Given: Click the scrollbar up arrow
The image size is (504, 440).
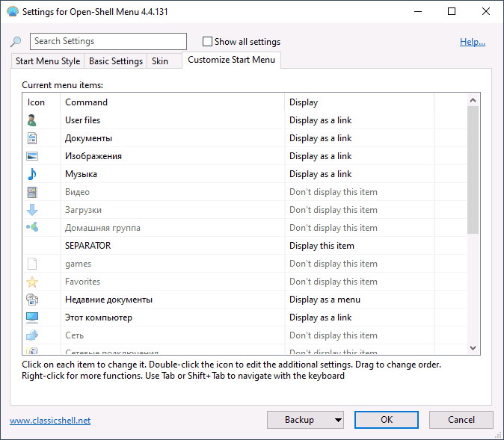Looking at the screenshot, I should 473,100.
